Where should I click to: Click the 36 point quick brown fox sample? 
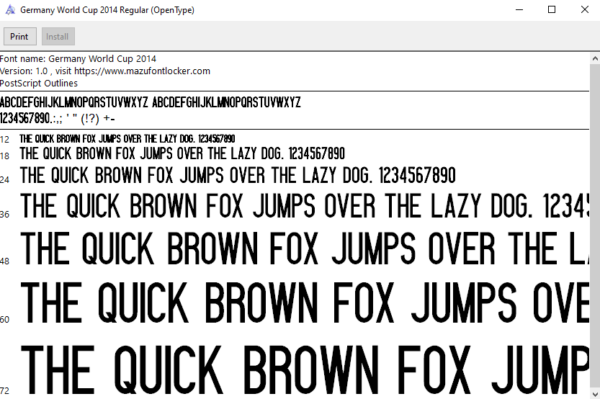[x=305, y=206]
